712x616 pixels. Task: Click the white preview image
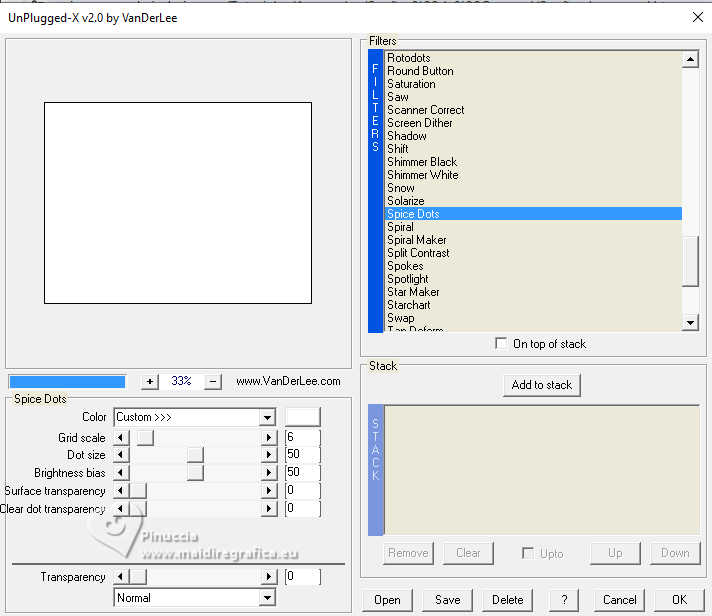[178, 203]
